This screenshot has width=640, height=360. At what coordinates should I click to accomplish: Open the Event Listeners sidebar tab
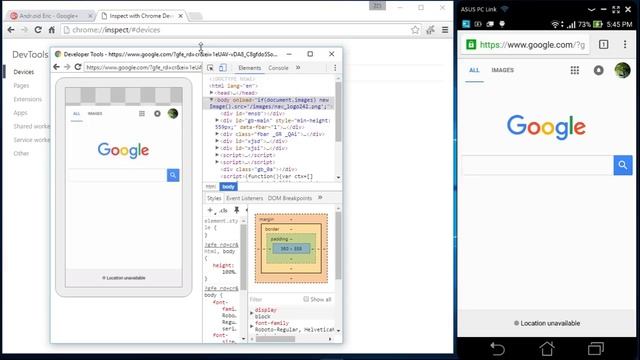pos(244,198)
